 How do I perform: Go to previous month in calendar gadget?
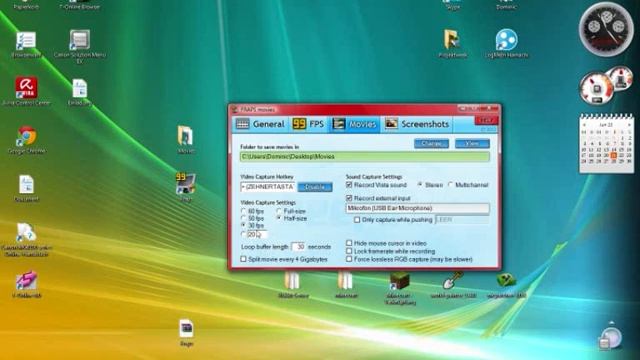click(584, 125)
